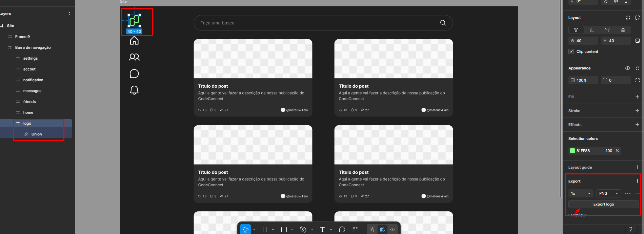Open export more options ellipsis
The width and height of the screenshot is (644, 234).
click(x=628, y=193)
